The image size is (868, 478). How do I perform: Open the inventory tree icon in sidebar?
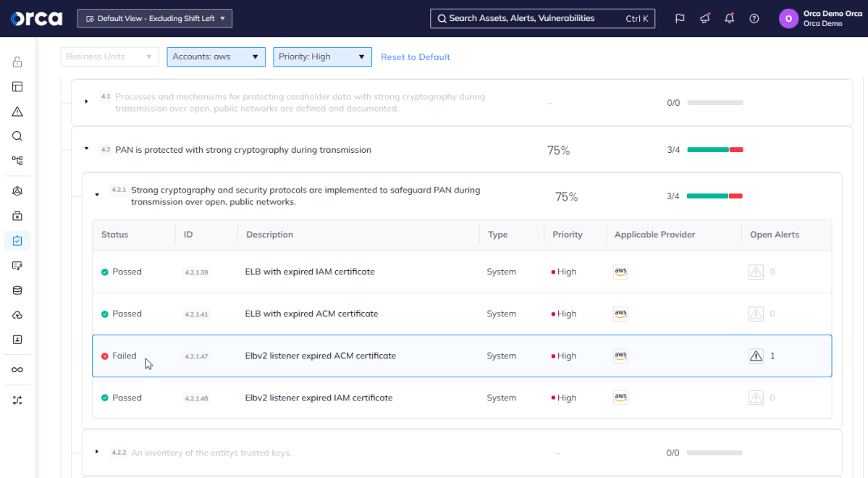click(x=17, y=161)
